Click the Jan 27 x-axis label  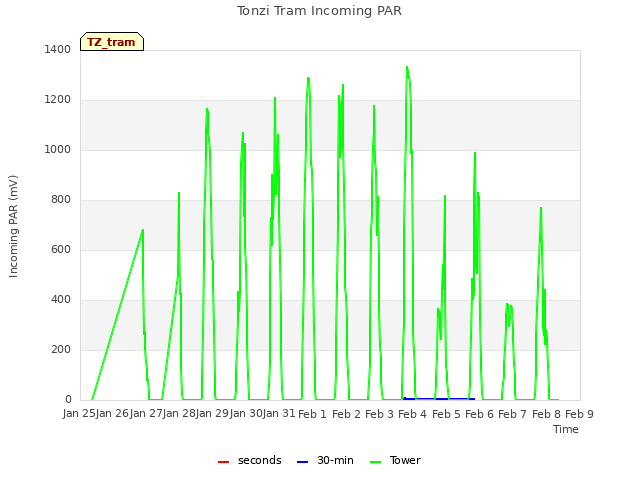click(146, 414)
